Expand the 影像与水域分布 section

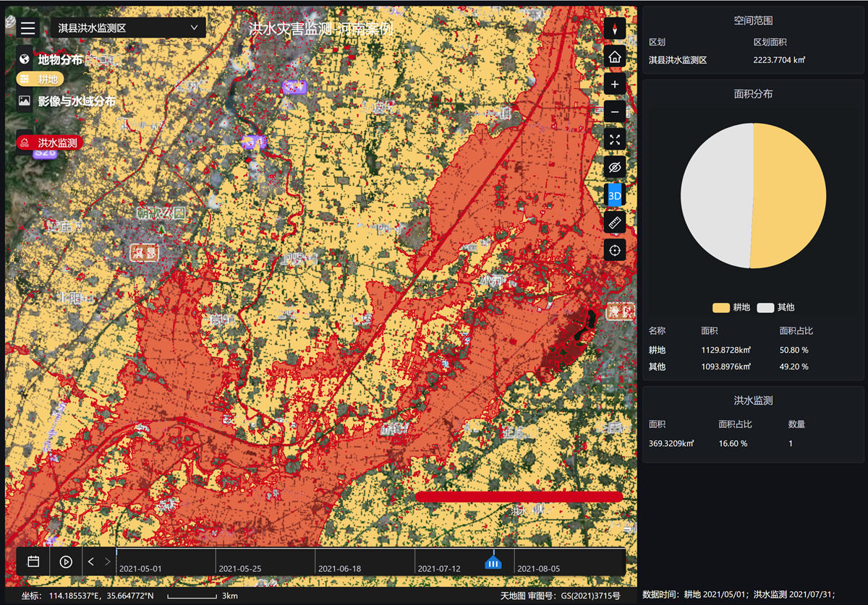(76, 101)
